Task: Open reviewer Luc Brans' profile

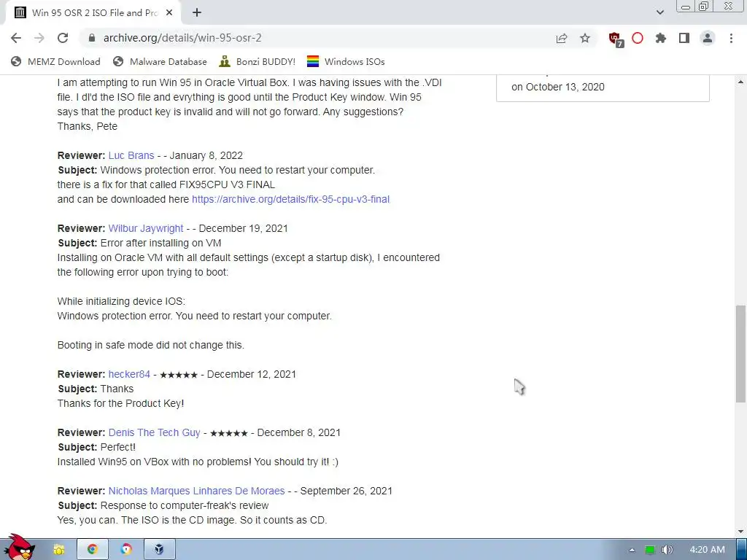Action: pos(131,156)
